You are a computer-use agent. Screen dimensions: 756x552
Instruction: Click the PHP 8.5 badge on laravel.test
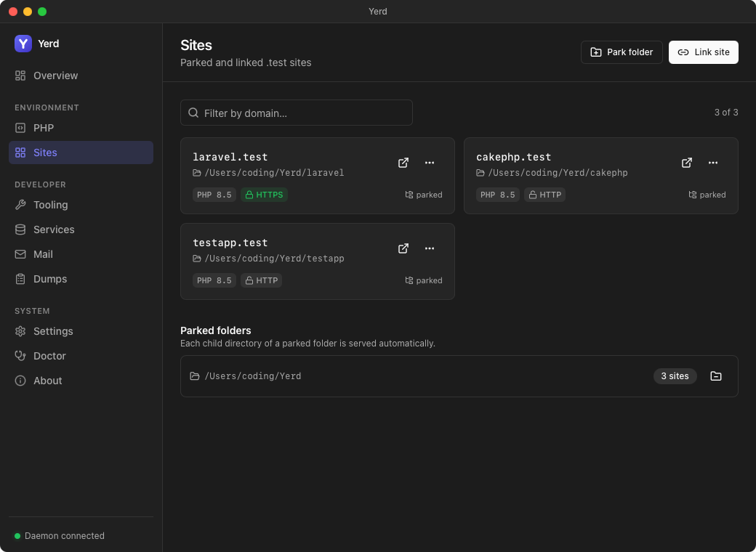(214, 195)
